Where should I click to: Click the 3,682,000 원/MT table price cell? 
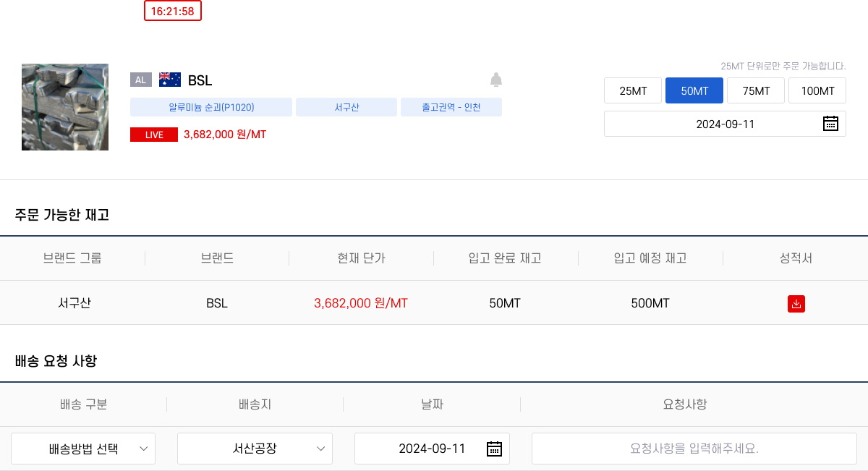pyautogui.click(x=361, y=303)
